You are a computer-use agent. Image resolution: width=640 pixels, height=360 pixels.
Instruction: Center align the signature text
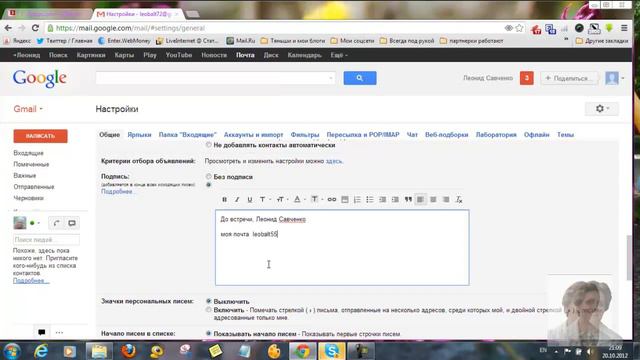(x=433, y=200)
